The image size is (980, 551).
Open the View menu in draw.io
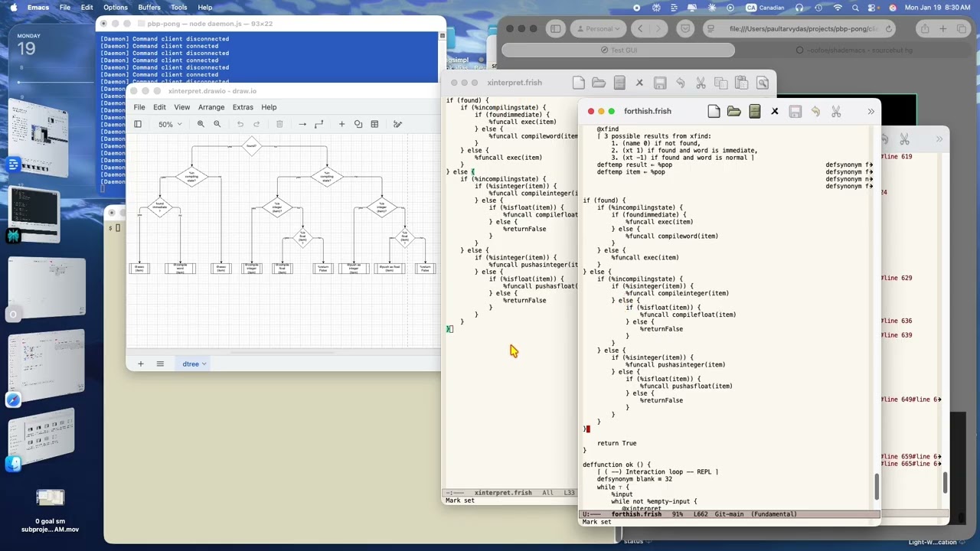coord(181,107)
